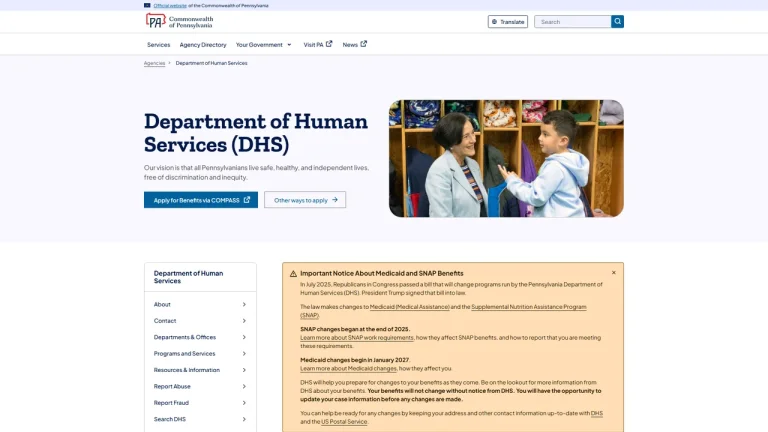Open the Medicaid (Medical Assistance) link

click(x=409, y=307)
